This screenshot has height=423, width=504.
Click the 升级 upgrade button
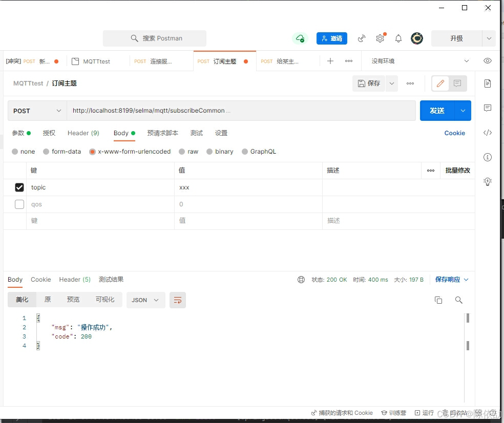456,38
